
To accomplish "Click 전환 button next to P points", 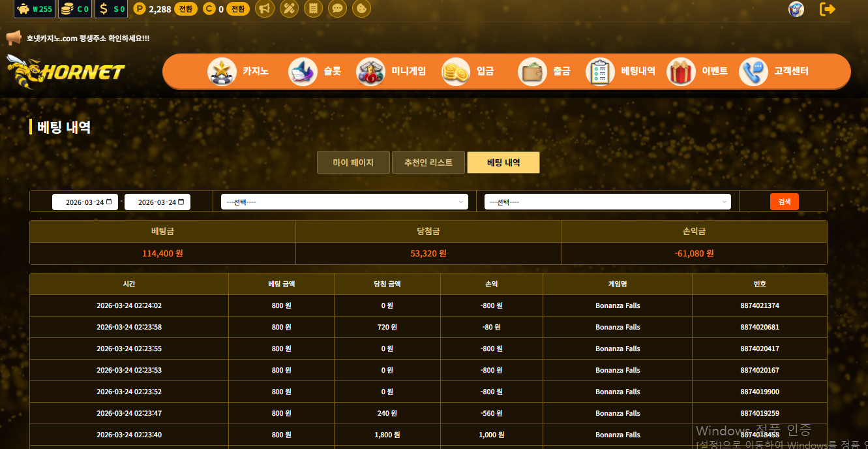I will point(186,9).
